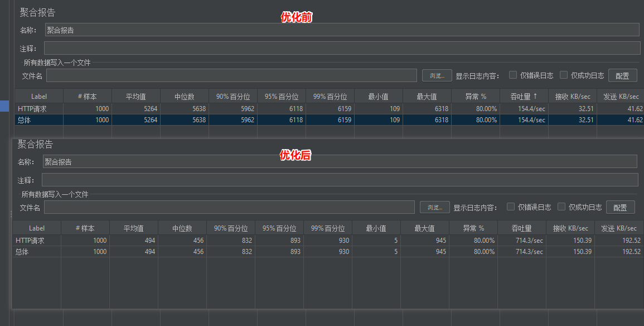Click median 5638 in upper 总体 row
644x326 pixels.
pyautogui.click(x=199, y=119)
